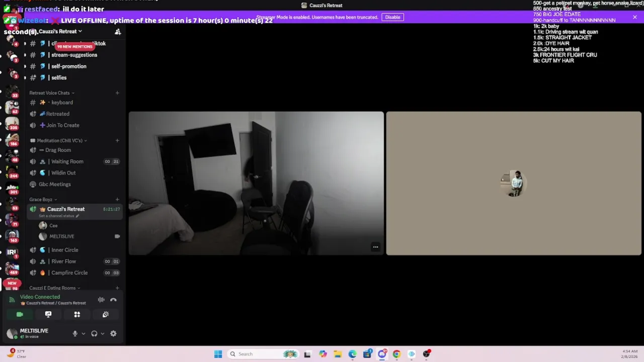Image resolution: width=644 pixels, height=362 pixels.
Task: Disconnect from voice with hang-up icon
Action: 113,300
